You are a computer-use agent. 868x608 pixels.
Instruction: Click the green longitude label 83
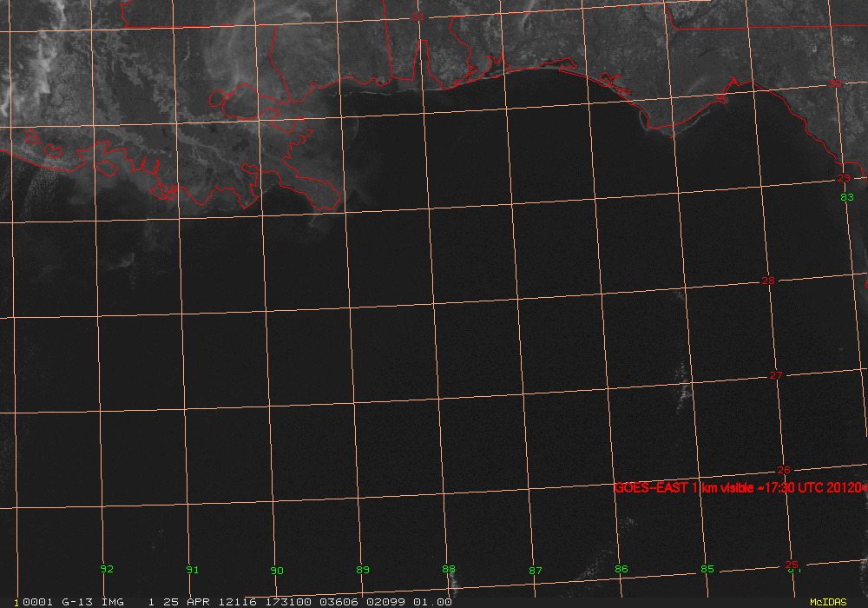coord(847,197)
